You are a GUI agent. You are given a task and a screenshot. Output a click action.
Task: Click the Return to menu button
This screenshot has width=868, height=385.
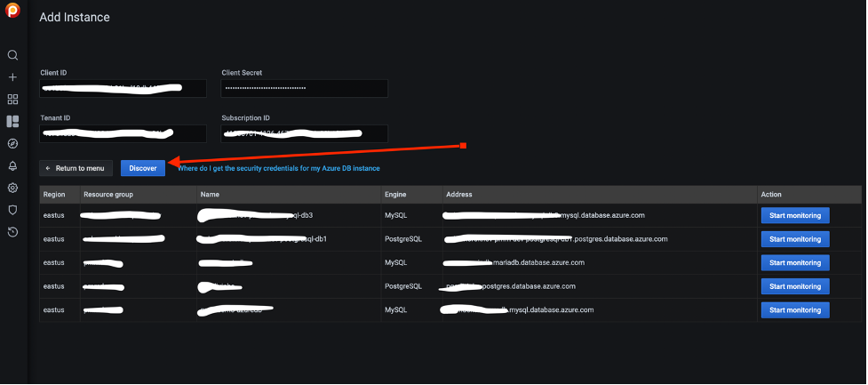pyautogui.click(x=75, y=168)
